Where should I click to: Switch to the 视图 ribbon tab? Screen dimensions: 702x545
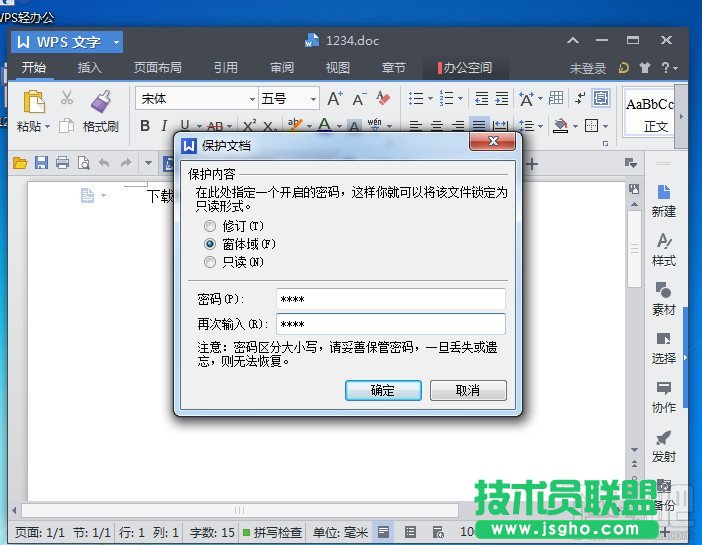tap(338, 68)
